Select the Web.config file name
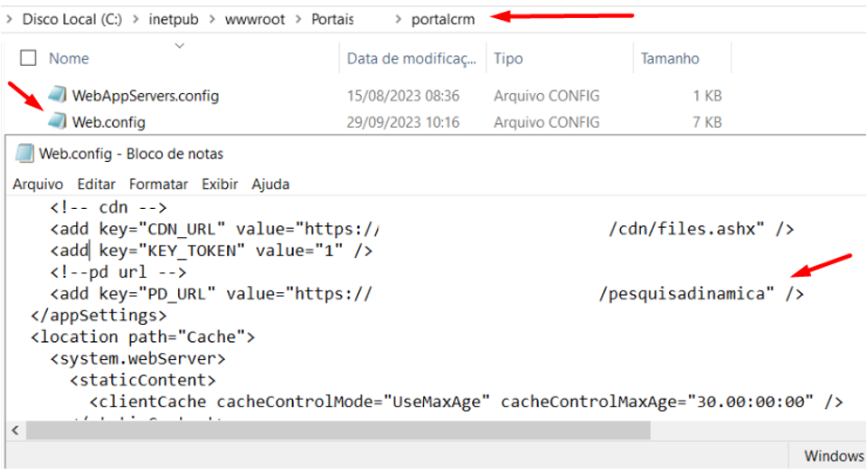Viewport: 868px width, 475px height. click(108, 121)
